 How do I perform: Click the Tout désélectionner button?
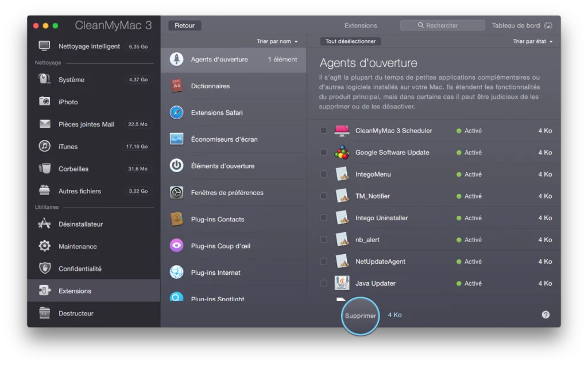point(350,41)
